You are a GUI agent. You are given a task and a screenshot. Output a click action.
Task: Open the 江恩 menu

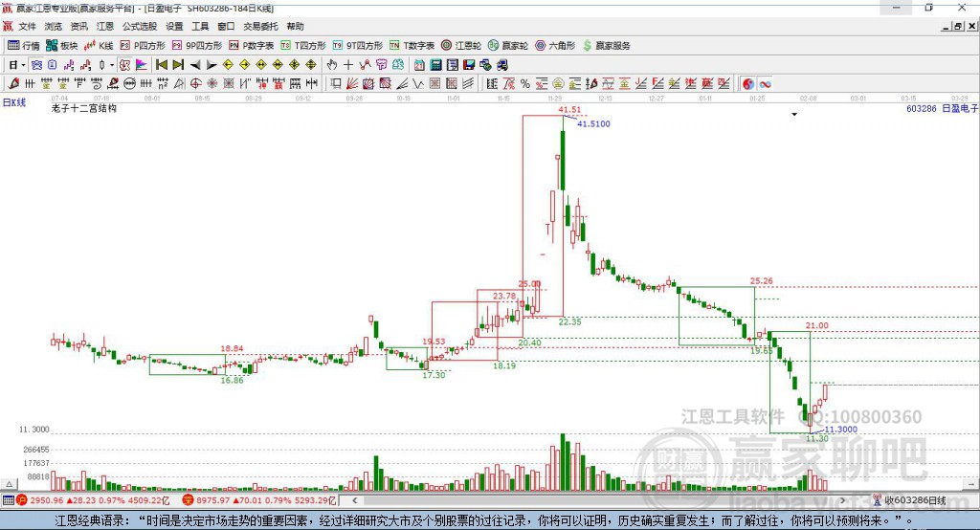[105, 26]
